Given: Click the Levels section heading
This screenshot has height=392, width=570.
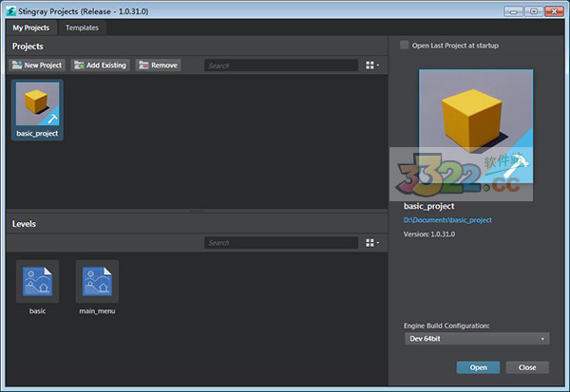Looking at the screenshot, I should [x=24, y=224].
